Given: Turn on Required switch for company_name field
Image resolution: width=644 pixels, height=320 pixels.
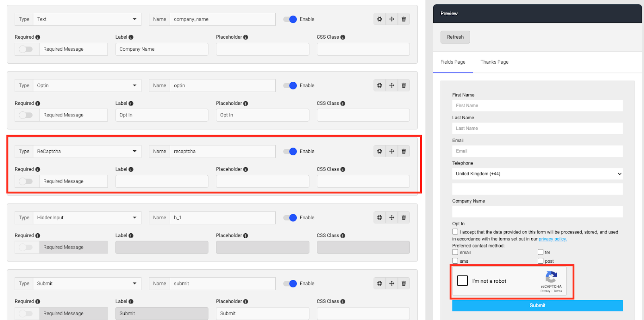Looking at the screenshot, I should (26, 49).
